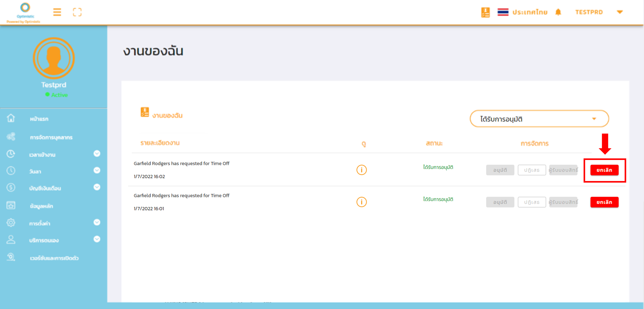Open the master data sidebar icon
Viewport: 644px width, 309px height.
[11, 206]
